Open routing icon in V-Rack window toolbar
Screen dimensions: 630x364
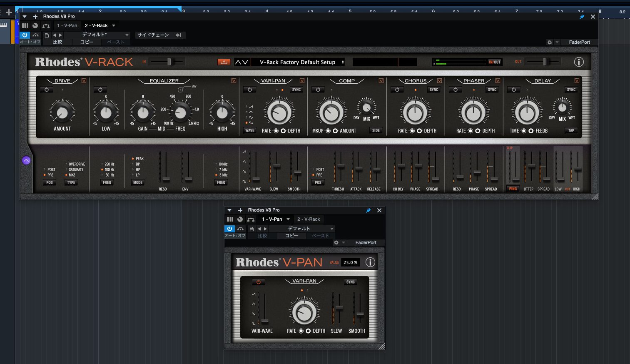(46, 25)
